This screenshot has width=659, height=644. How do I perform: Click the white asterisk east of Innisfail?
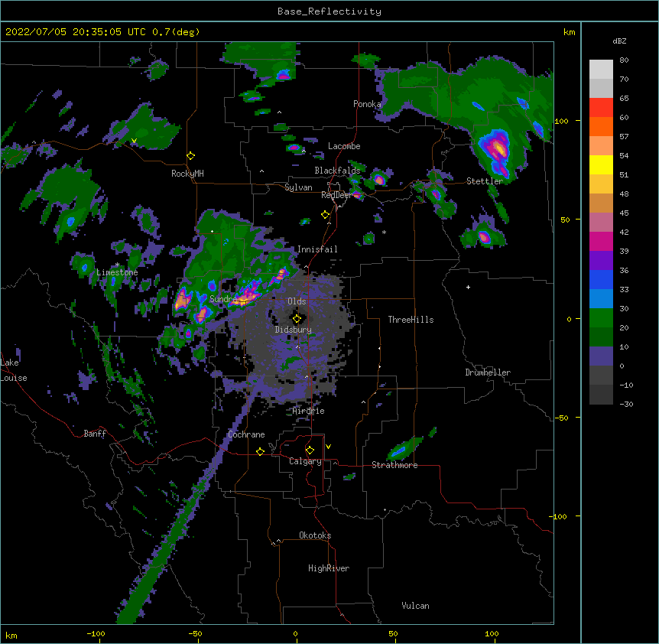(384, 232)
